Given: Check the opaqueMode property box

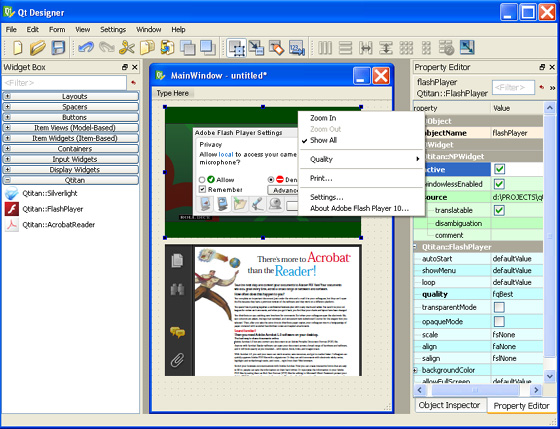Looking at the screenshot, I should click(499, 321).
